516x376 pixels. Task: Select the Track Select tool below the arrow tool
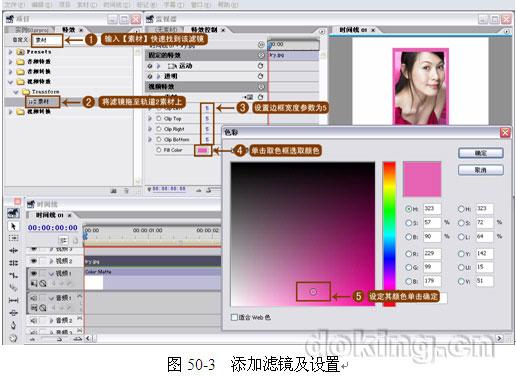[x=13, y=238]
